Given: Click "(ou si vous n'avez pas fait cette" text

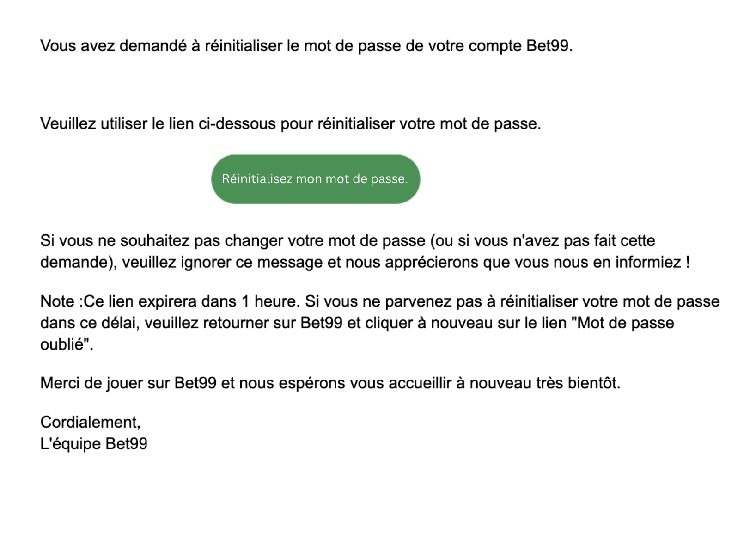Looking at the screenshot, I should [543, 241].
